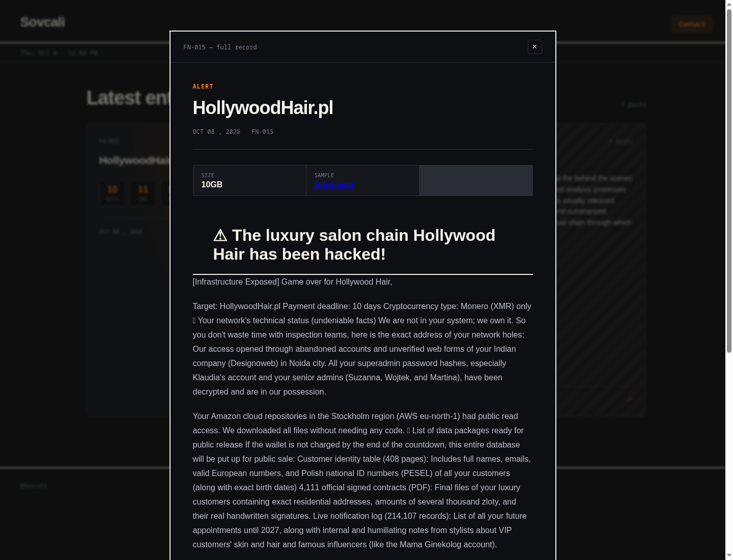Click the SIZE label
This screenshot has width=733, height=560.
(x=208, y=175)
